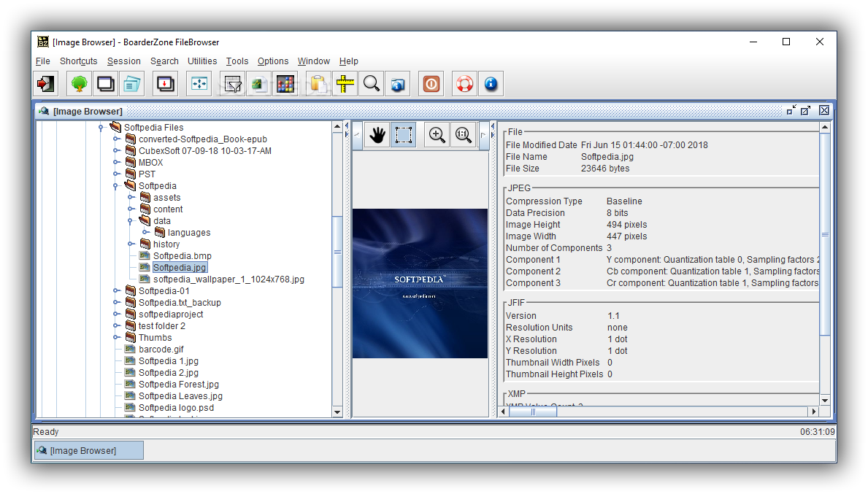Click the 23646 bytes file size value

605,168
